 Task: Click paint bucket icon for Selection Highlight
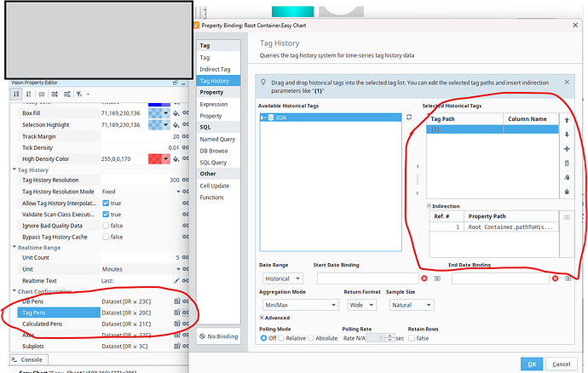(x=176, y=124)
